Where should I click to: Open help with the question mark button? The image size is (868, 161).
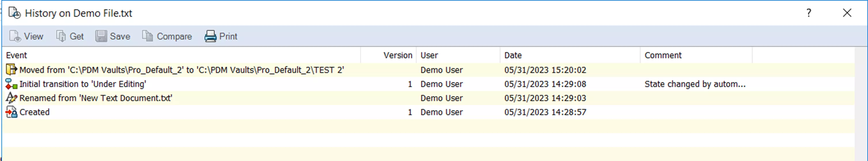[809, 13]
